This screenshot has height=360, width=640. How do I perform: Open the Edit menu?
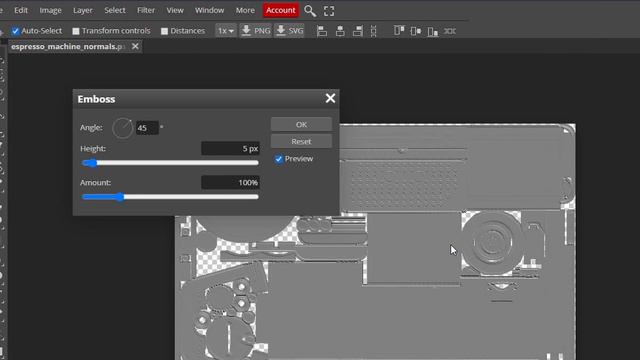(21, 10)
